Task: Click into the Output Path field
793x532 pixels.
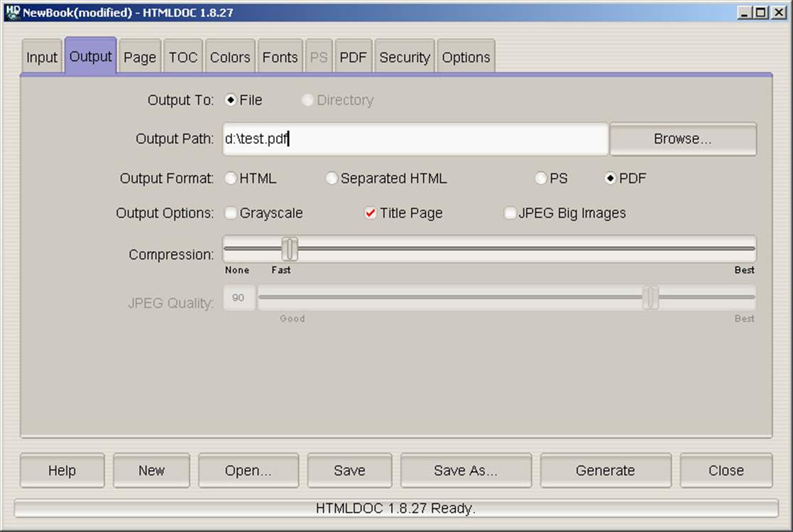Action: pos(415,139)
